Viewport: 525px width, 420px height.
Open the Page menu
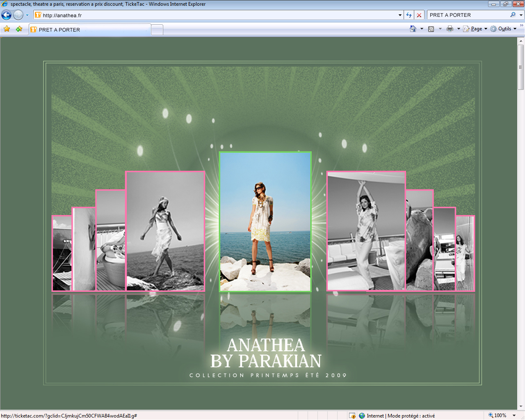(x=475, y=29)
